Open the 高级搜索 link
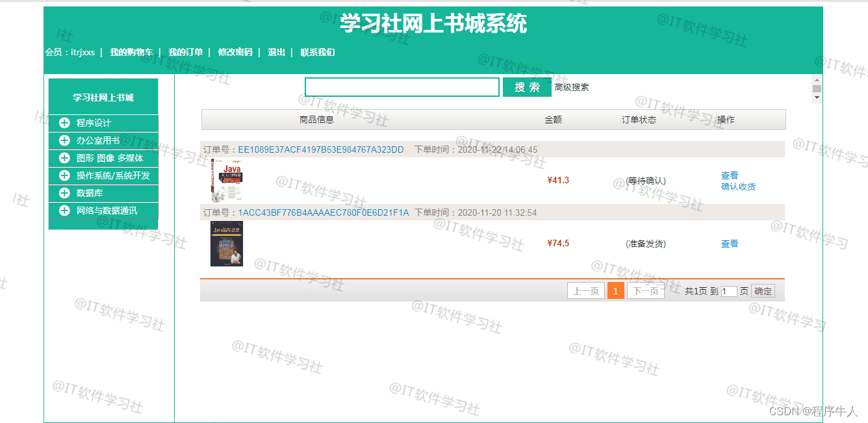The image size is (868, 423). (x=572, y=87)
